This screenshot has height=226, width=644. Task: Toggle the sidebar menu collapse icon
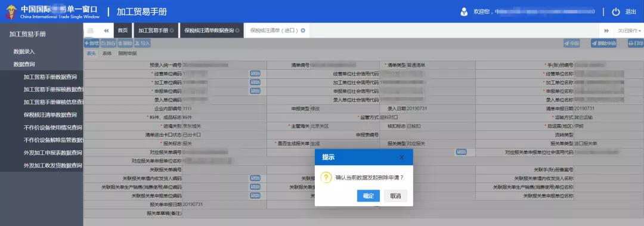click(x=91, y=31)
